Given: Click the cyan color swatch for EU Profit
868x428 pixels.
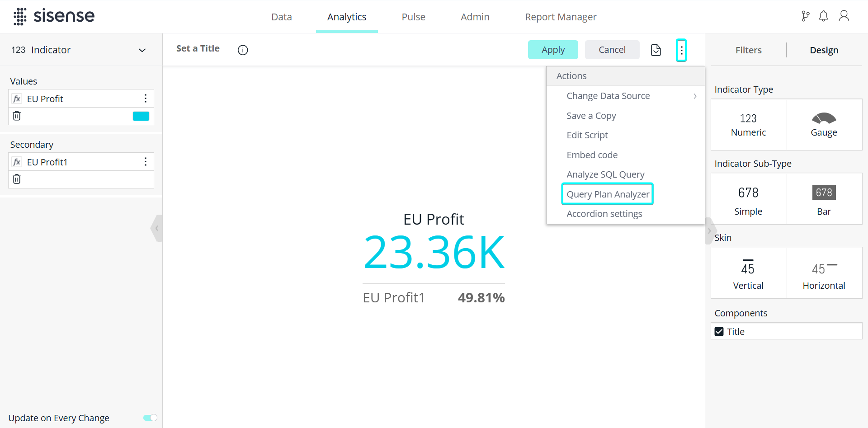Looking at the screenshot, I should tap(141, 116).
